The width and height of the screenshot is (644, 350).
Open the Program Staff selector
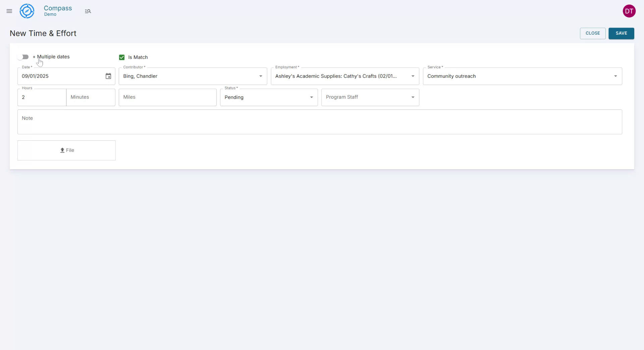[412, 97]
